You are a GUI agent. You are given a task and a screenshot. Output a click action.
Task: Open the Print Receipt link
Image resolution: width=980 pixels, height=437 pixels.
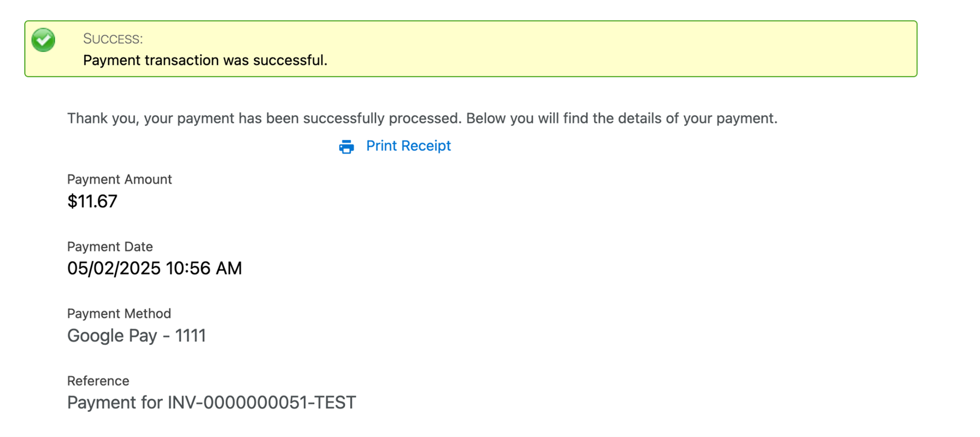point(408,146)
